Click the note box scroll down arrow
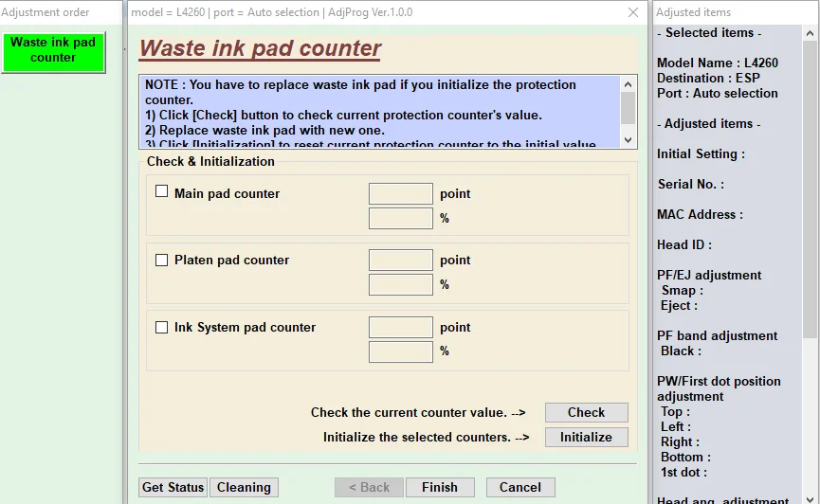820x504 pixels. [629, 140]
